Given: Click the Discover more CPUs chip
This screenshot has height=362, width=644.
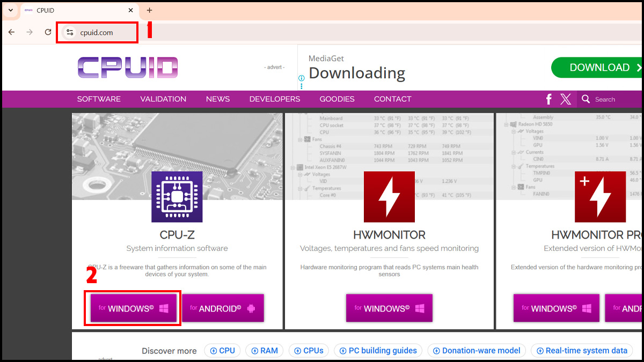Looking at the screenshot, I should (309, 351).
